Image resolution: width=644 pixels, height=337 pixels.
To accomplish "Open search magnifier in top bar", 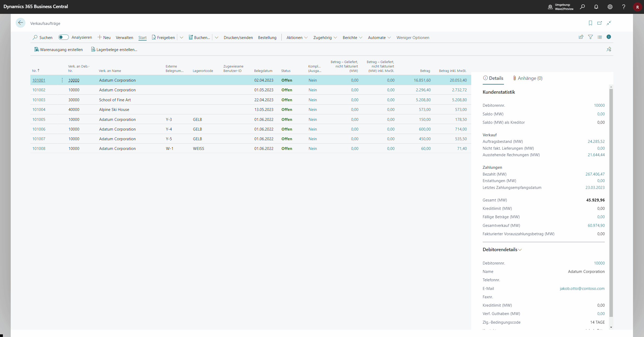I will tap(582, 7).
